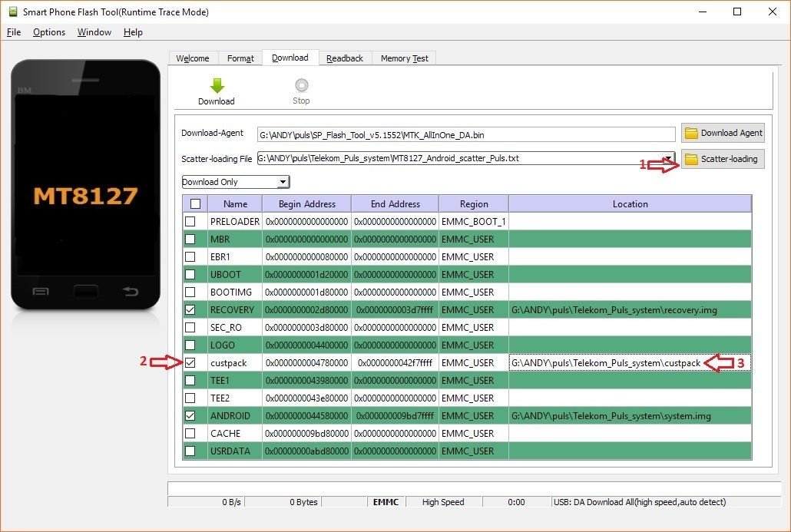Check the UBOOT row checkbox

pos(190,274)
